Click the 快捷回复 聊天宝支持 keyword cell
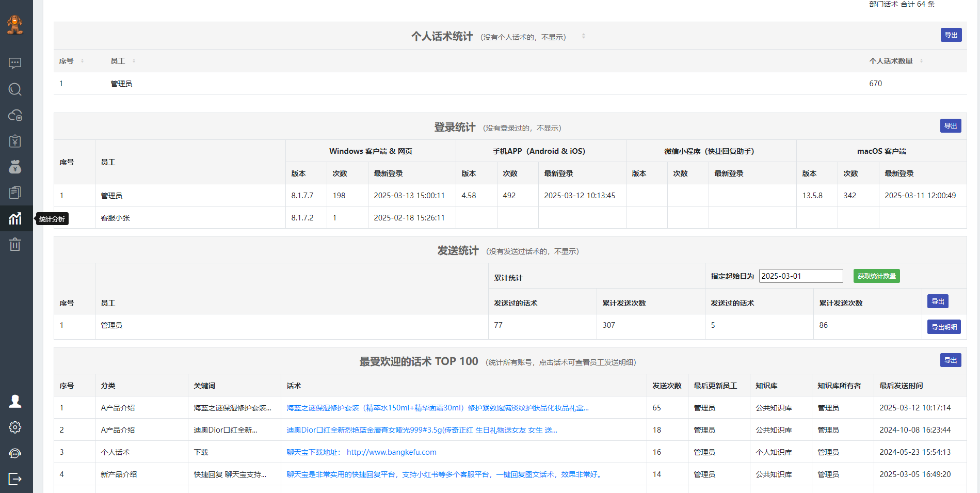The image size is (980, 493). [x=230, y=474]
